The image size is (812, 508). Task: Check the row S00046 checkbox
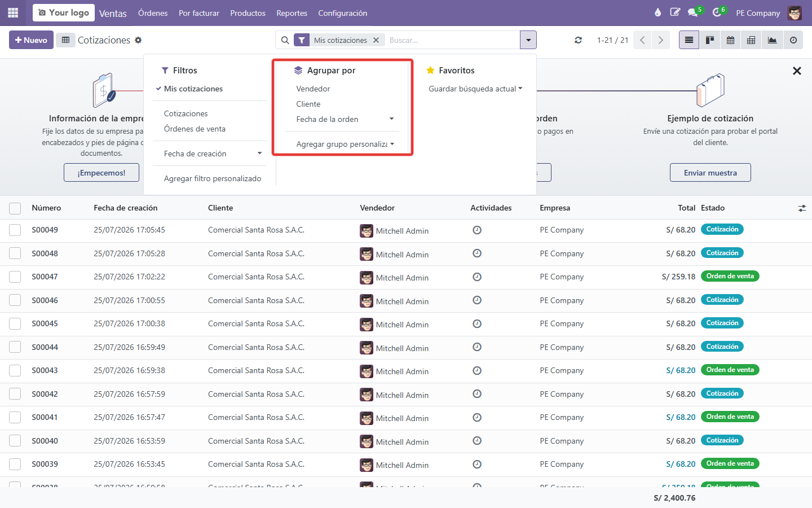tap(15, 300)
